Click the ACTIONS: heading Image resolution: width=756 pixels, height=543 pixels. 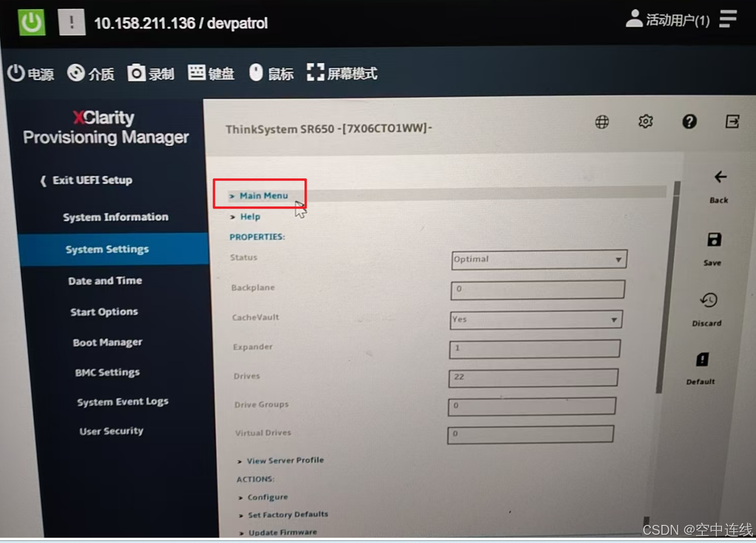point(255,479)
